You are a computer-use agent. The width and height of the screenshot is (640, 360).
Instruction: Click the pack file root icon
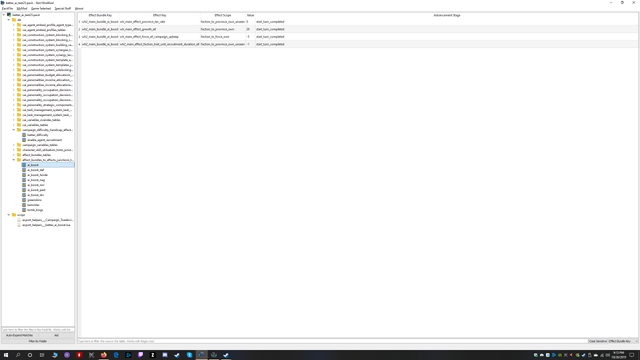[9, 15]
